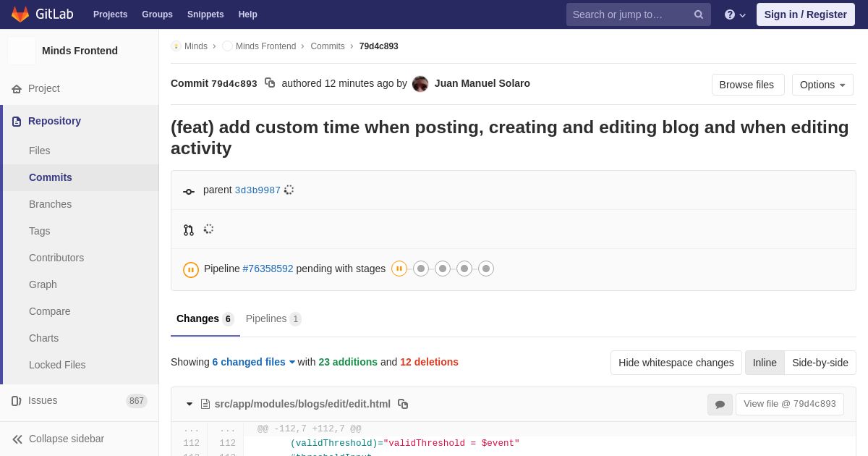Image resolution: width=868 pixels, height=456 pixels.
Task: Click the Minds Frontend project avatar in sidebar
Action: pos(22,51)
